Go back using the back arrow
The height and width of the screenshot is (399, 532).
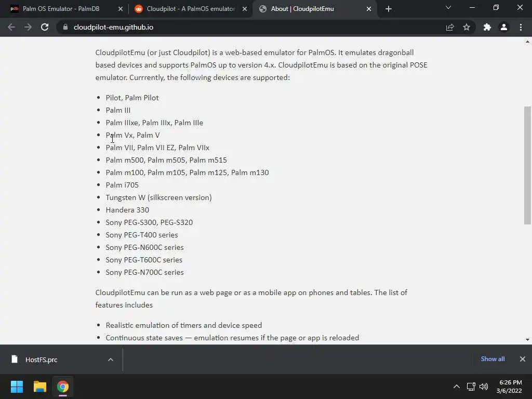point(11,27)
